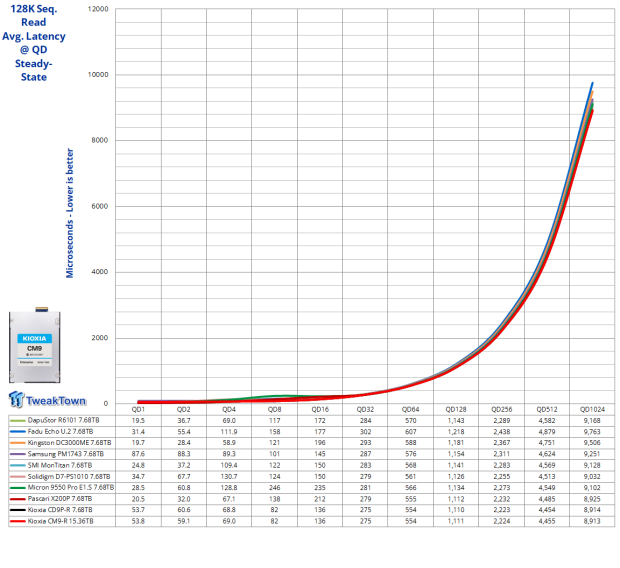Select legend entry 'Pascari X200P 7.68TB'
620x568 pixels.
coord(60,499)
